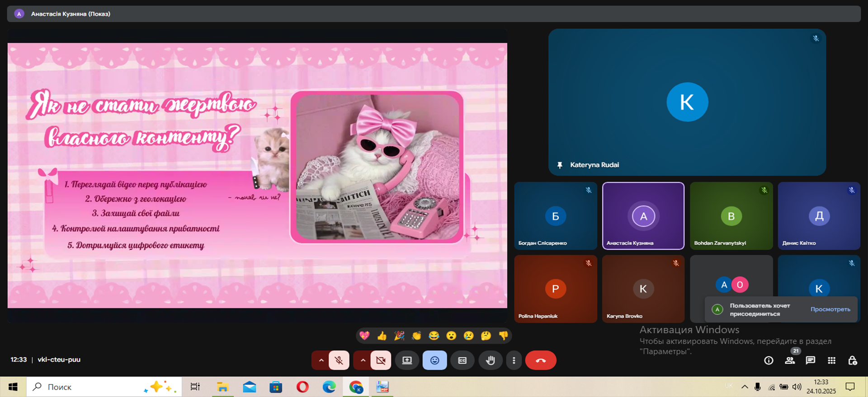
Task: Show the participants list with people icon
Action: (790, 360)
